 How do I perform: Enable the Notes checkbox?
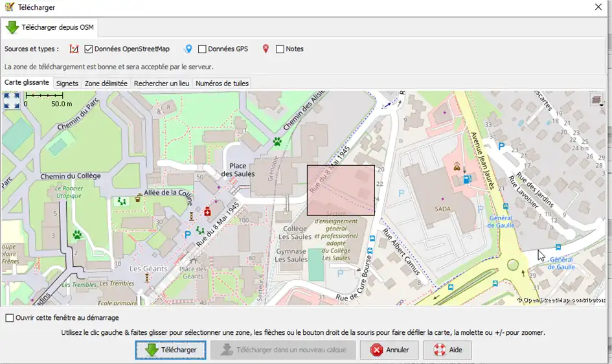280,49
